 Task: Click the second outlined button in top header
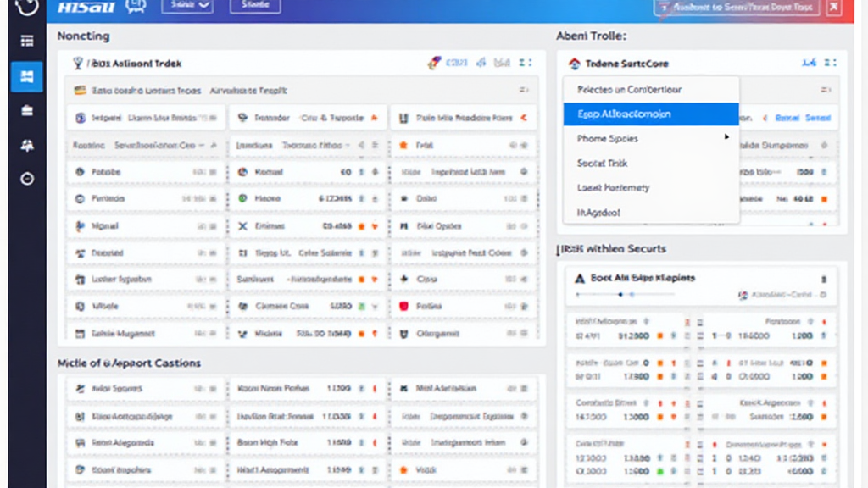pyautogui.click(x=255, y=6)
